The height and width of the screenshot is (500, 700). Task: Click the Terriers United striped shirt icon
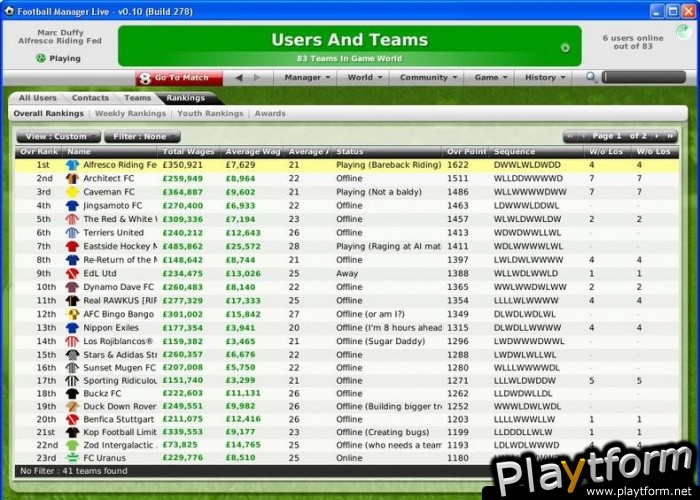[x=72, y=233]
